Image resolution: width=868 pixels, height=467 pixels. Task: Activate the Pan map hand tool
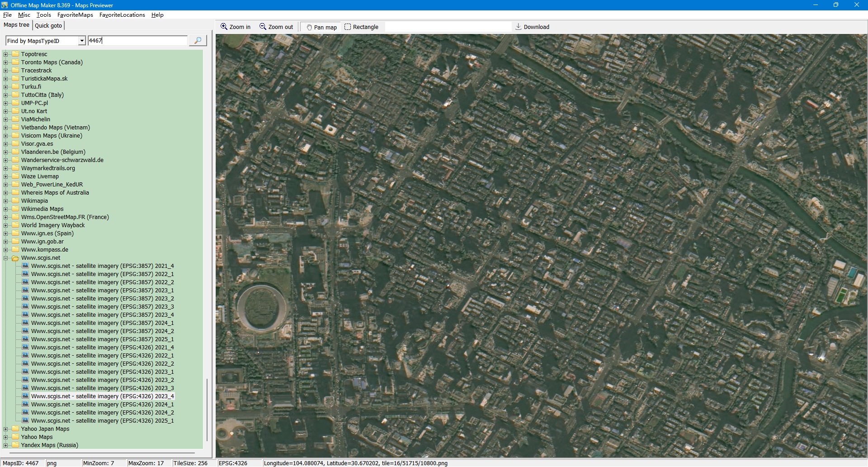(321, 27)
